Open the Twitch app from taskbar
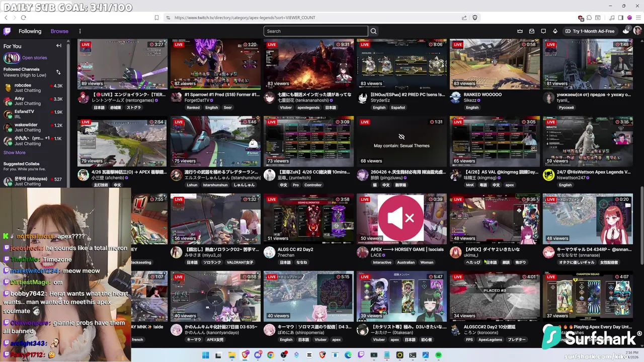644x362 pixels. pos(361,355)
